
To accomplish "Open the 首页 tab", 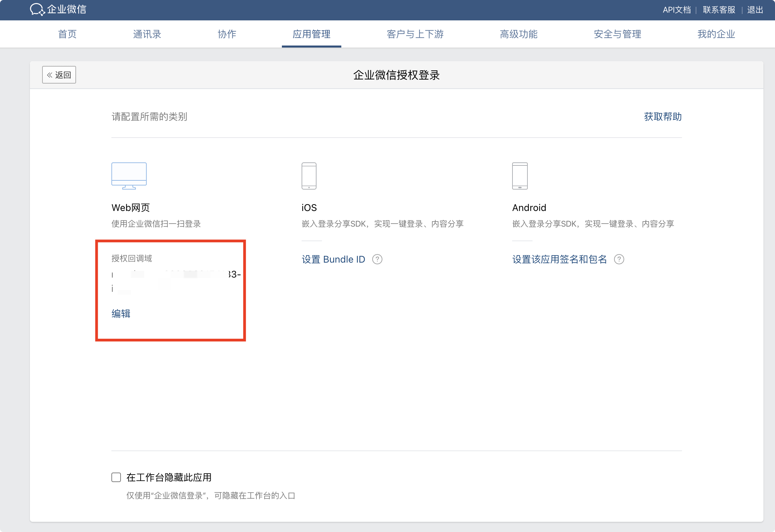I will tap(67, 34).
